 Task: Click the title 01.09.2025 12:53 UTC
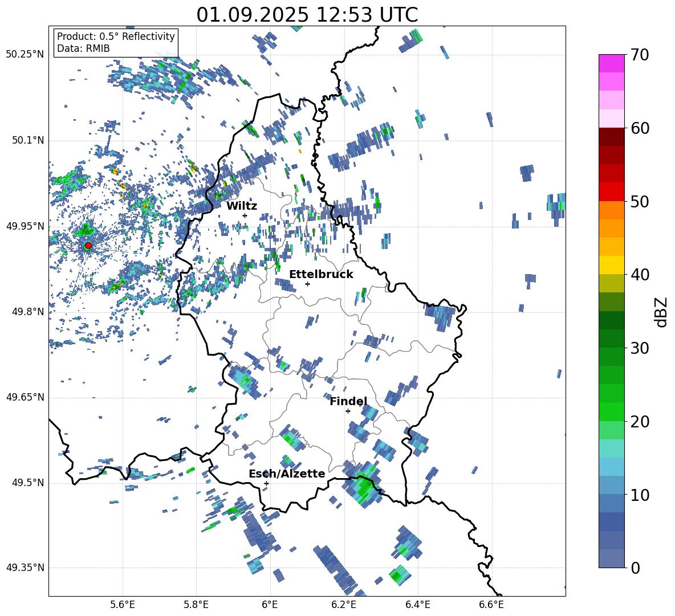pyautogui.click(x=307, y=15)
